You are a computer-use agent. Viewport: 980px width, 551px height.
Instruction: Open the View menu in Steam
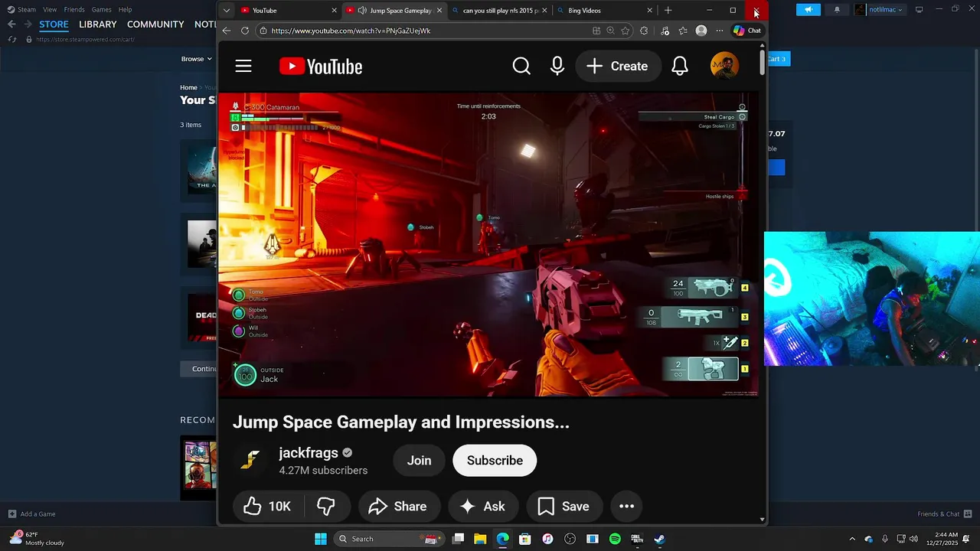[50, 9]
